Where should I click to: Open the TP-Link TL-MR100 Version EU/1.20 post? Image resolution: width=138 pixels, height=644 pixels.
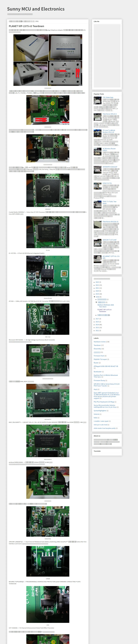[109, 131]
